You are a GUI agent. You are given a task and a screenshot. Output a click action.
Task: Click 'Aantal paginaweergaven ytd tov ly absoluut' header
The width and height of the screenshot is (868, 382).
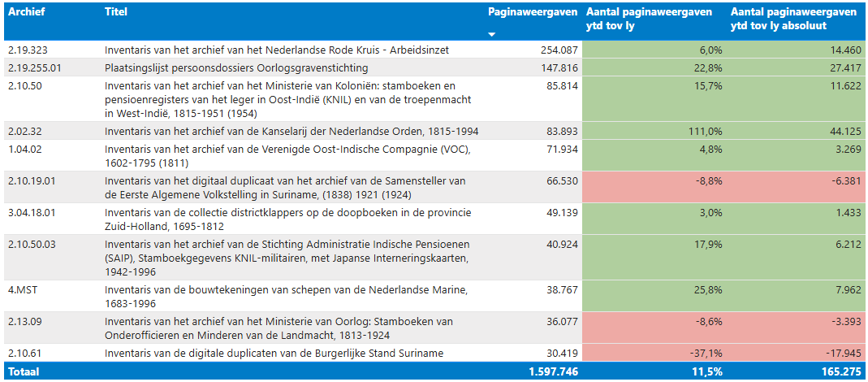point(793,19)
